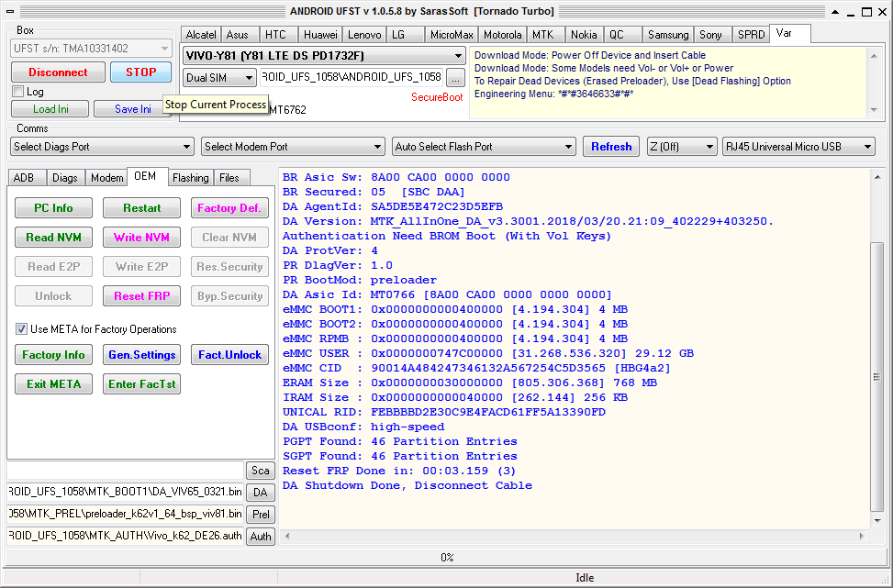893x588 pixels.
Task: Click the Factory Info button
Action: [x=53, y=355]
